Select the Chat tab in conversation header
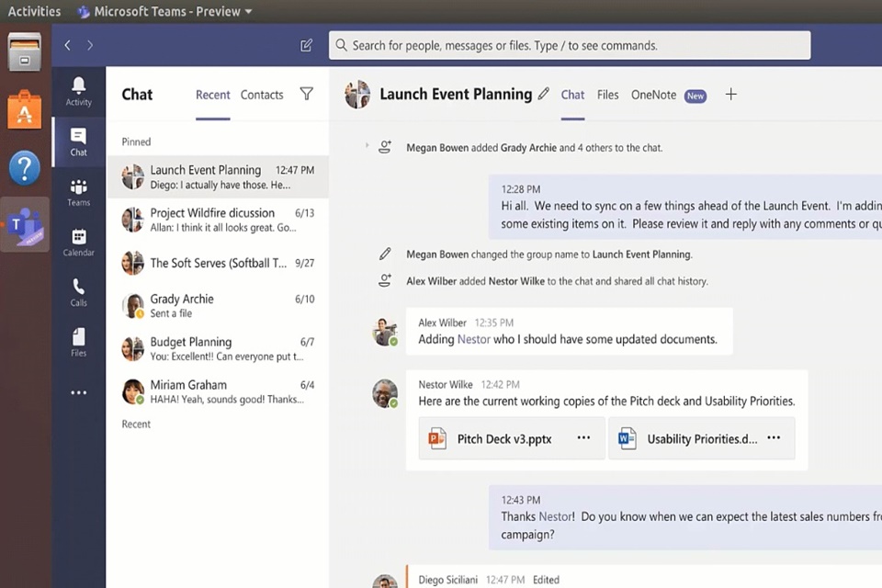Viewport: 882px width, 588px height. [572, 95]
